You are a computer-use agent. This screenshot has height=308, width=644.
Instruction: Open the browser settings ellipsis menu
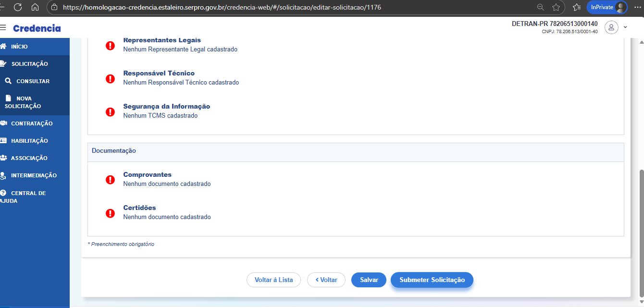point(638,8)
